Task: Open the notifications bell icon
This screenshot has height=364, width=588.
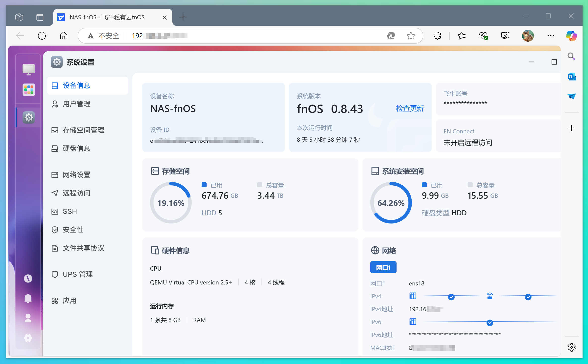Action: [28, 298]
